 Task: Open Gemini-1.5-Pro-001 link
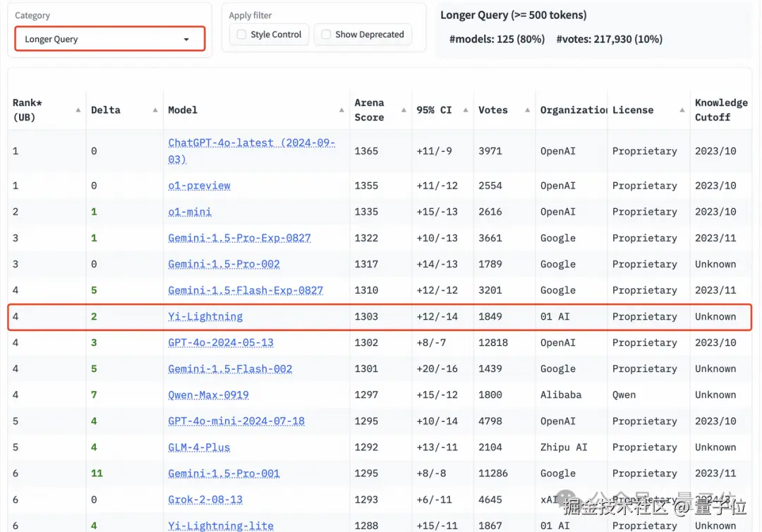coord(224,473)
